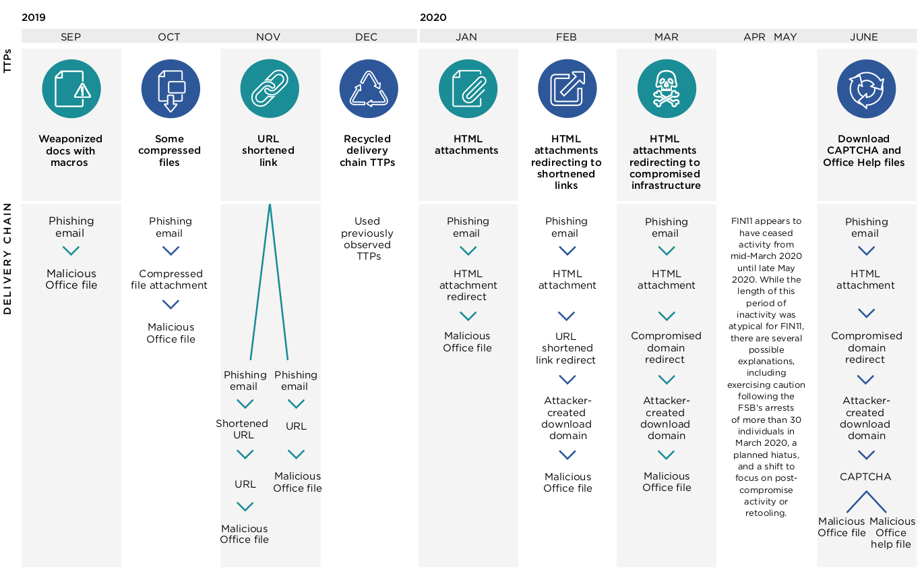
Task: Select the SEP month header
Action: [71, 37]
